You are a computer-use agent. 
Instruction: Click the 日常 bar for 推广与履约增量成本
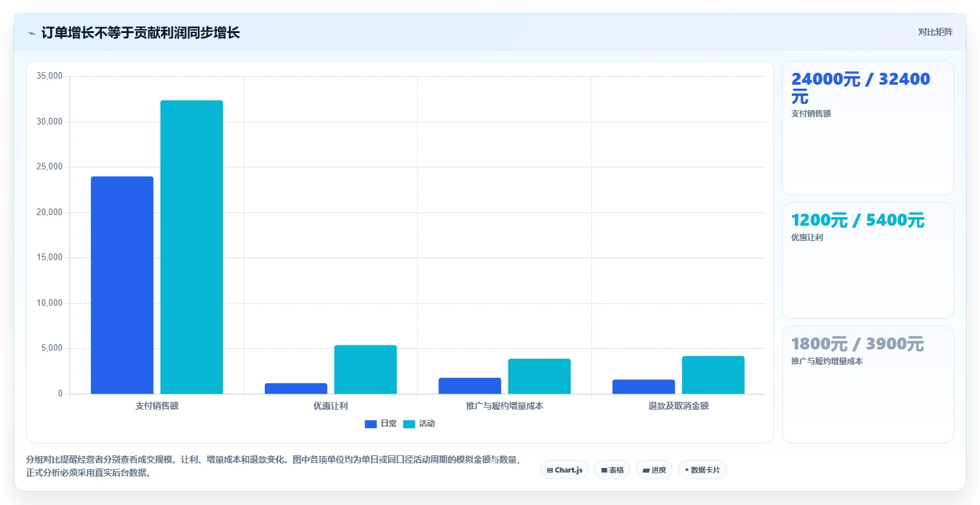(x=469, y=386)
